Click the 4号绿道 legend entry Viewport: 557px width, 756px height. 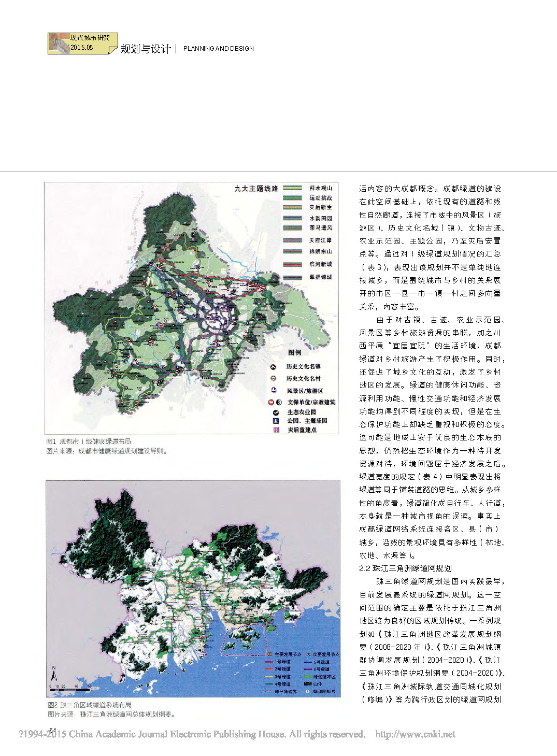coord(278,684)
